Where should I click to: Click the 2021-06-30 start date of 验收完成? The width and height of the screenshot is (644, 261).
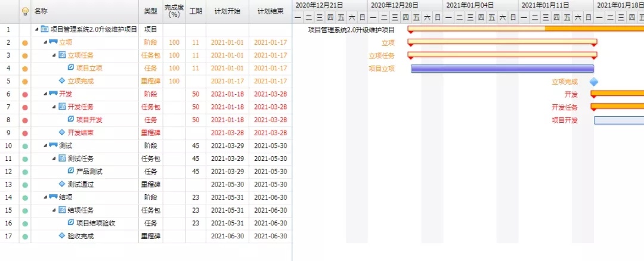pyautogui.click(x=228, y=236)
